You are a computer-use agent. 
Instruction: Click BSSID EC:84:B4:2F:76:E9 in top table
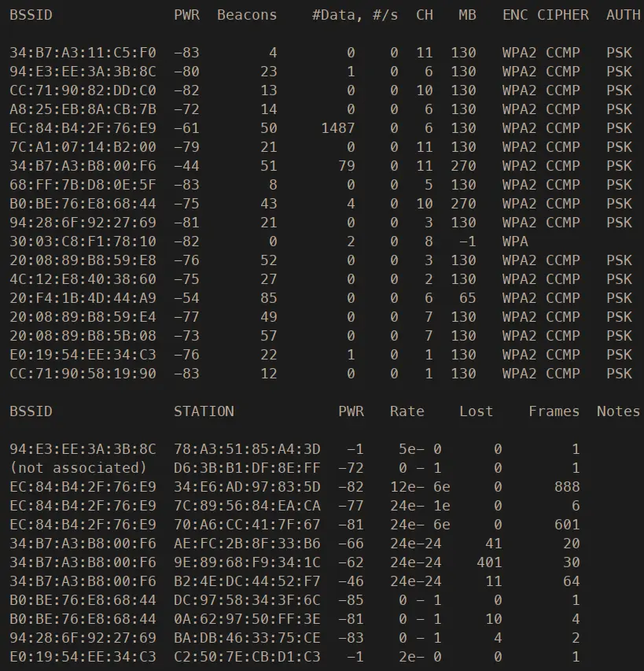click(83, 128)
